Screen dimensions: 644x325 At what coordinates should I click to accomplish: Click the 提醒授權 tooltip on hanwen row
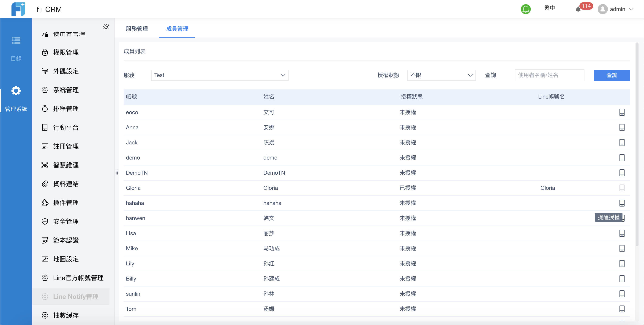(x=609, y=217)
